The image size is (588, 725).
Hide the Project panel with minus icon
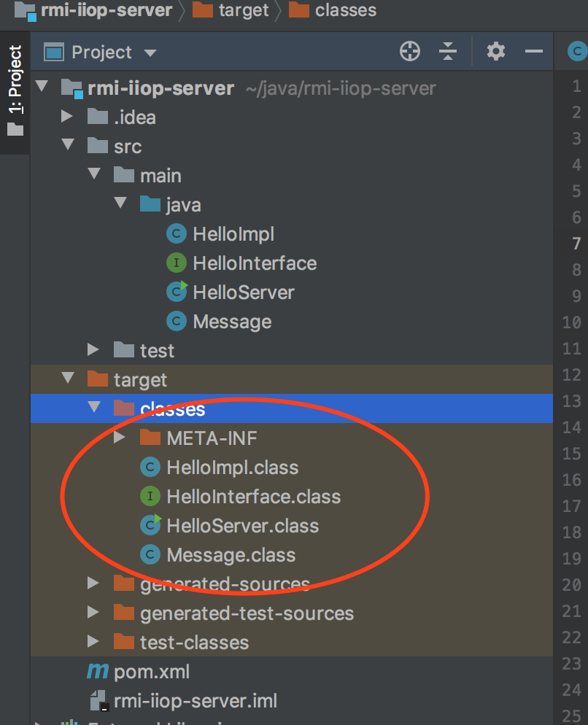point(534,51)
